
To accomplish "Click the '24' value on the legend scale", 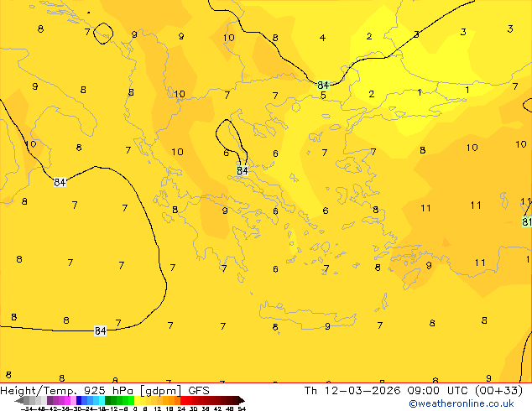I will 181,408.
